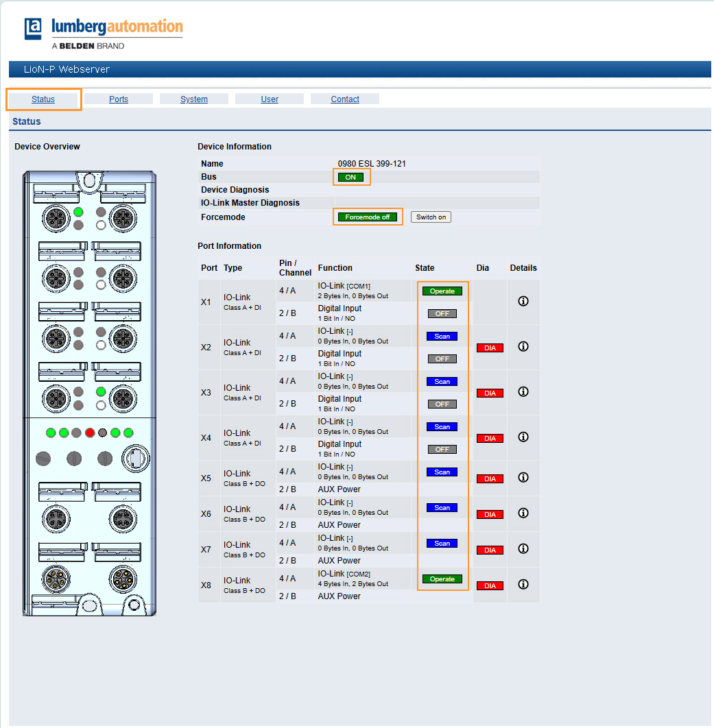
Task: Open details for port X5
Action: [x=523, y=478]
